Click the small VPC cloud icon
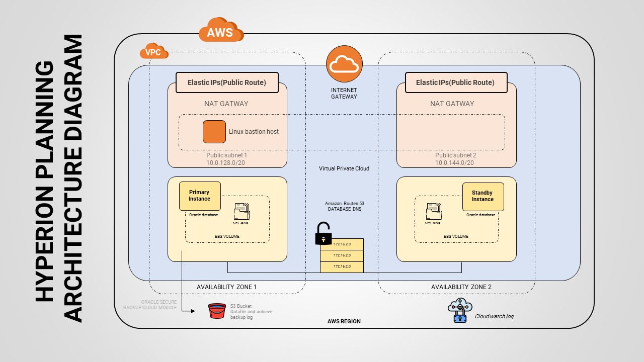Viewport: 644px width, 362px height. pyautogui.click(x=154, y=51)
